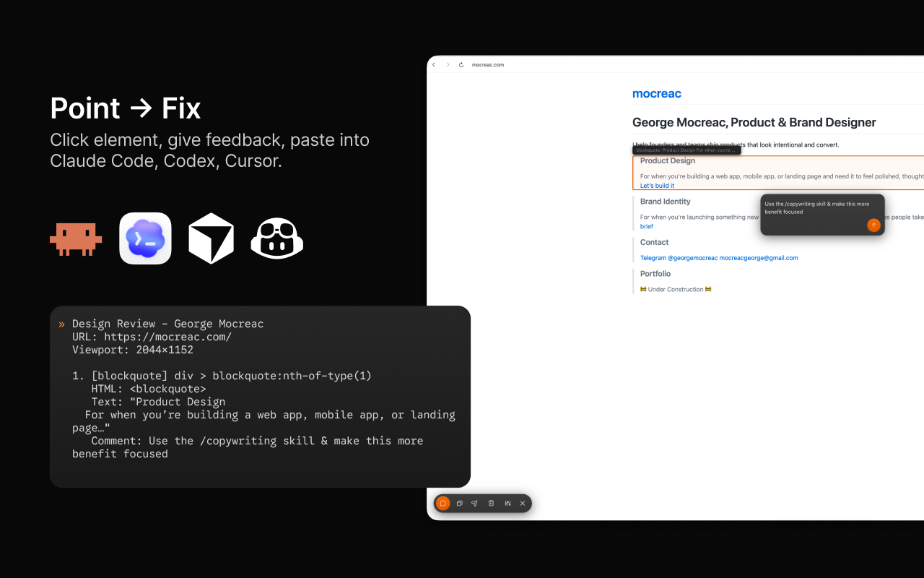The image size is (924, 578).
Task: Open the "Let's build it" link
Action: click(657, 186)
